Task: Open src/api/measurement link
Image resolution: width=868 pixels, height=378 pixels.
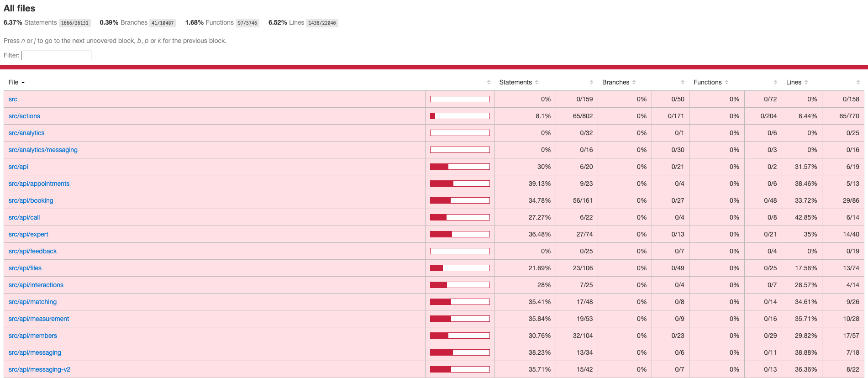Action: (x=39, y=319)
